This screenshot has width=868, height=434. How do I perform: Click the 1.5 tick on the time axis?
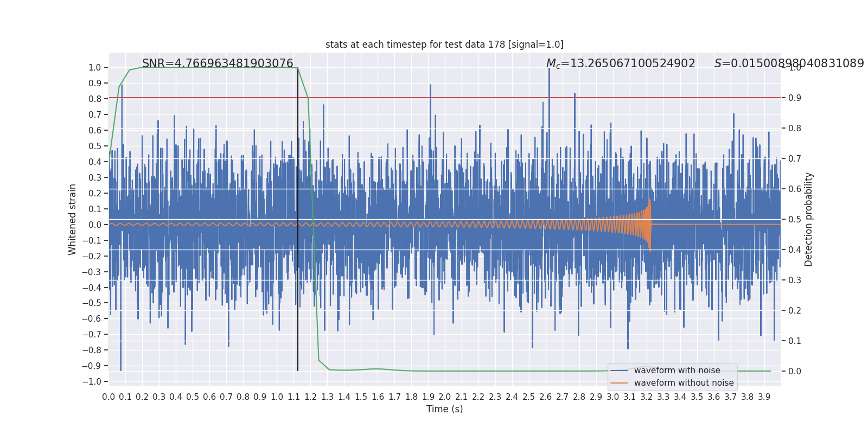[361, 397]
